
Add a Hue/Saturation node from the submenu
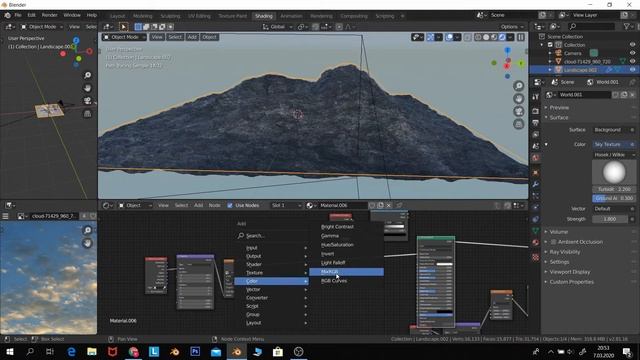(337, 245)
